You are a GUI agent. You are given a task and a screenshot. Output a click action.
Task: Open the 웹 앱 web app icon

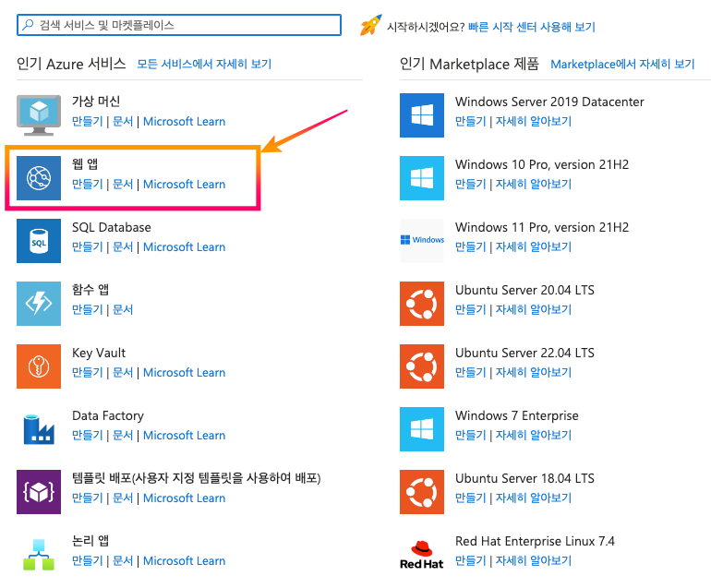tap(39, 178)
